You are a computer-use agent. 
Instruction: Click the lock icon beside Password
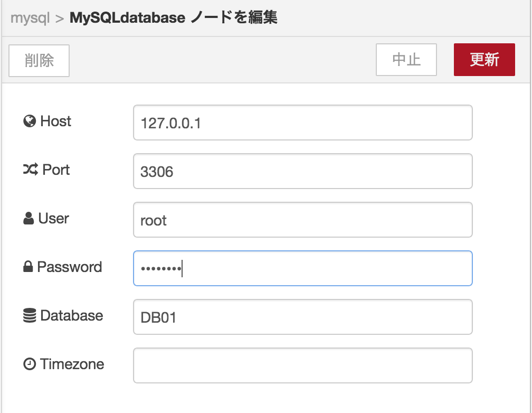point(28,267)
